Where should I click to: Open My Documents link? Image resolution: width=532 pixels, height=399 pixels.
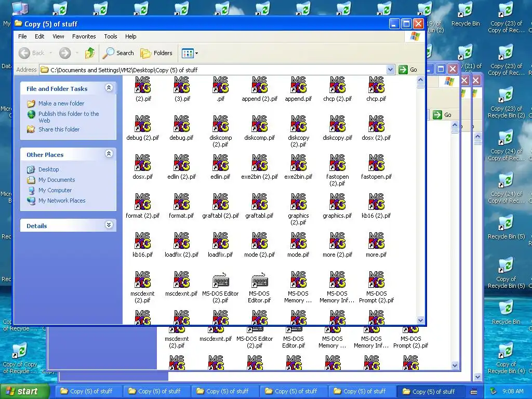point(57,180)
